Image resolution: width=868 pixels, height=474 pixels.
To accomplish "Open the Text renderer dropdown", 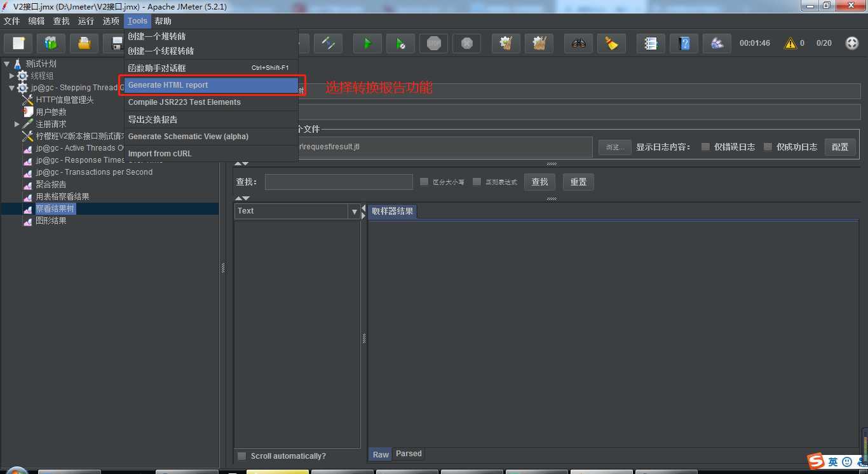I will click(355, 212).
